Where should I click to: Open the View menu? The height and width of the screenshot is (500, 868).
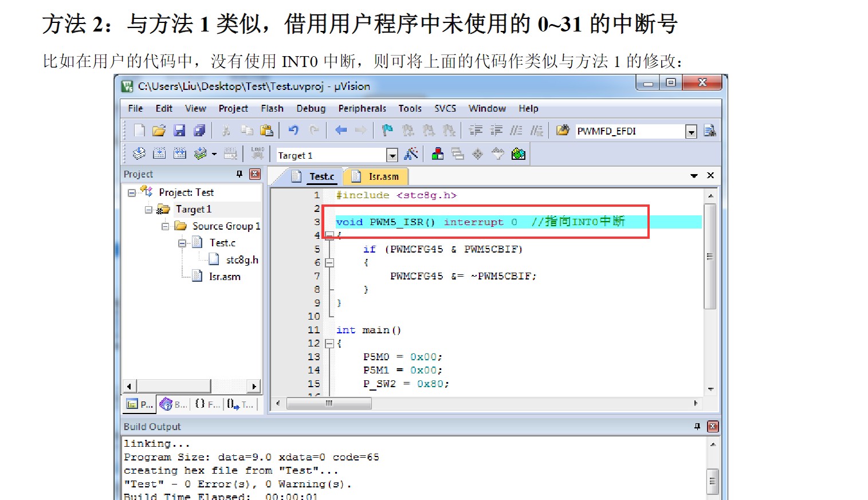(x=195, y=108)
